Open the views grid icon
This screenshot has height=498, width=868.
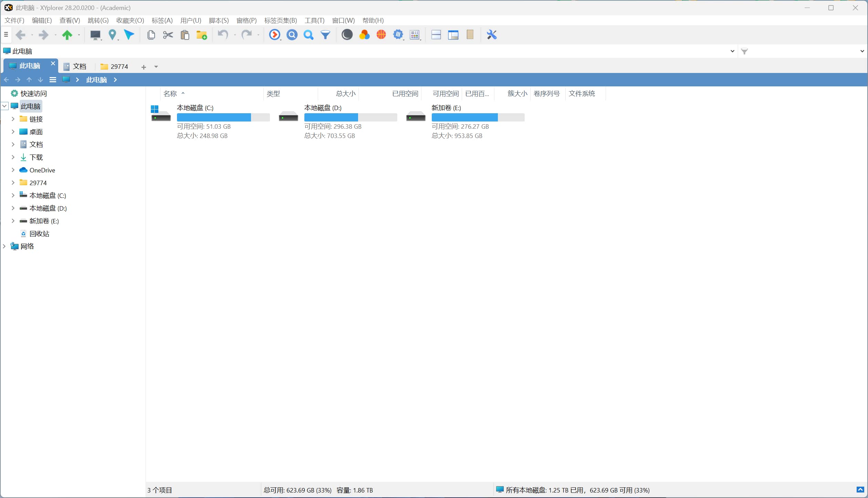pos(415,35)
